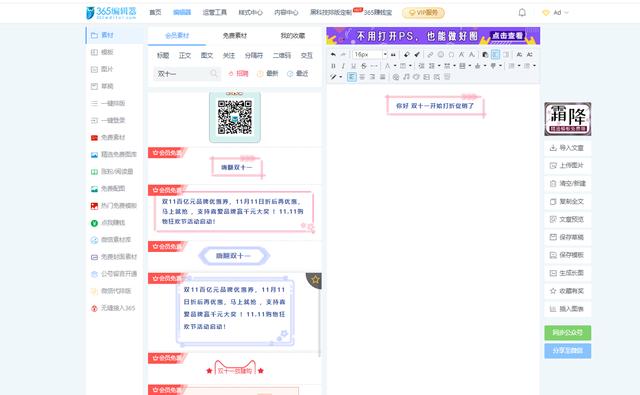
Task: Select the 二维码 material category
Action: tap(282, 55)
